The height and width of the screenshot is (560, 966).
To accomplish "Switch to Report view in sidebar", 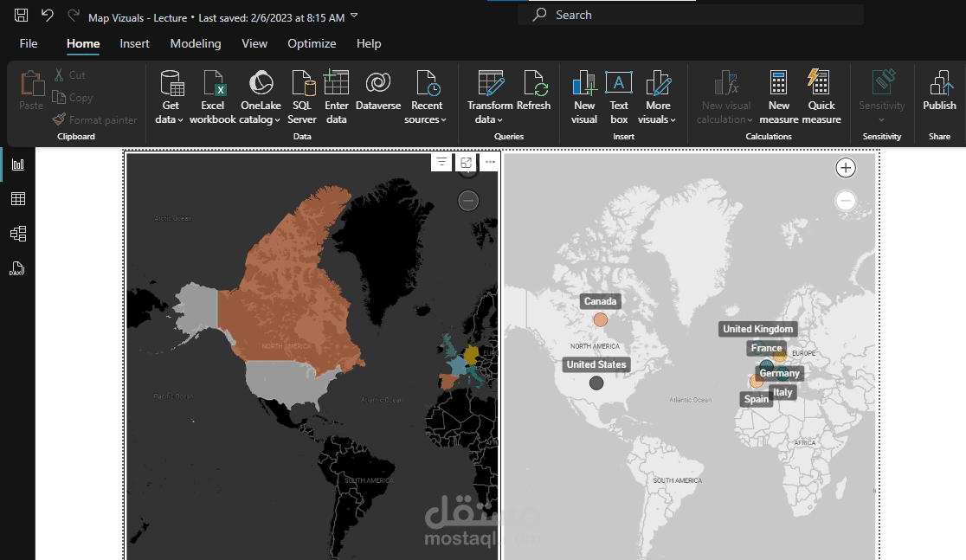I will 18,164.
